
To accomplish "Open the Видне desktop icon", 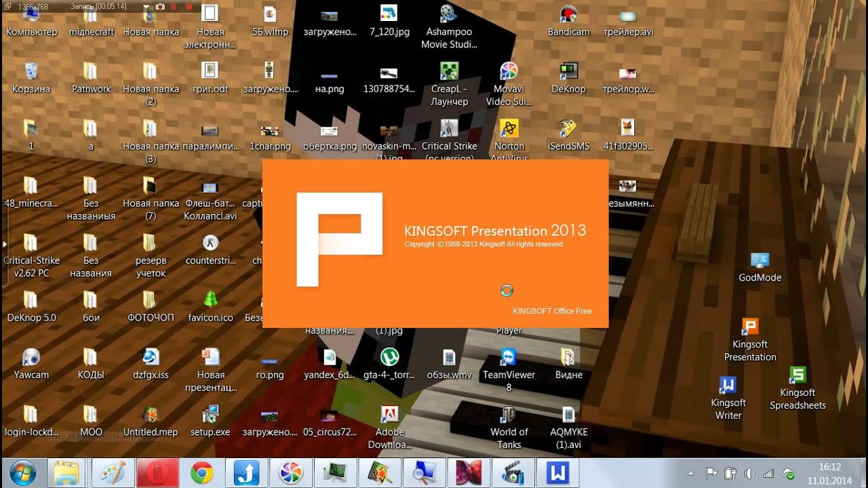I will 568,365.
